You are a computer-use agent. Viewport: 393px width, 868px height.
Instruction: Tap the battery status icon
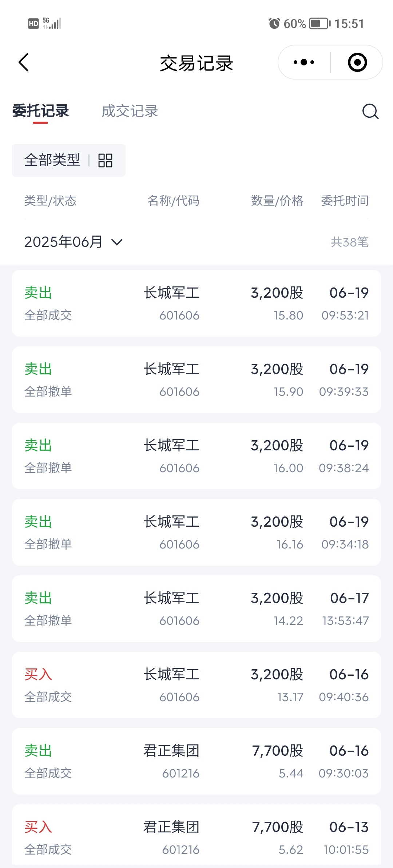[x=320, y=24]
